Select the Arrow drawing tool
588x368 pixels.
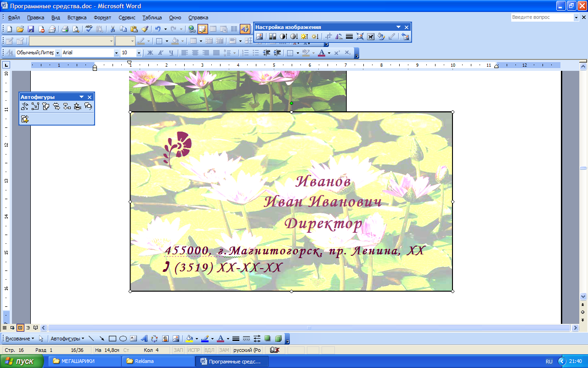(102, 339)
